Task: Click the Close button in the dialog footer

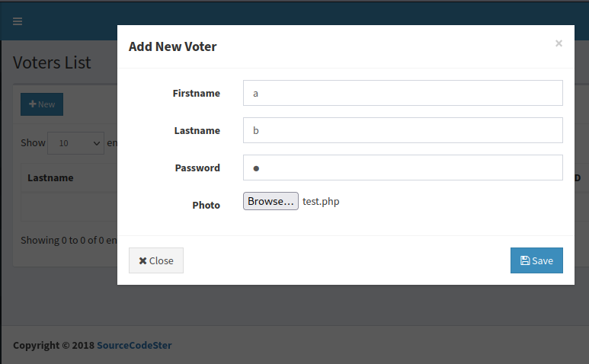Action: [x=156, y=260]
